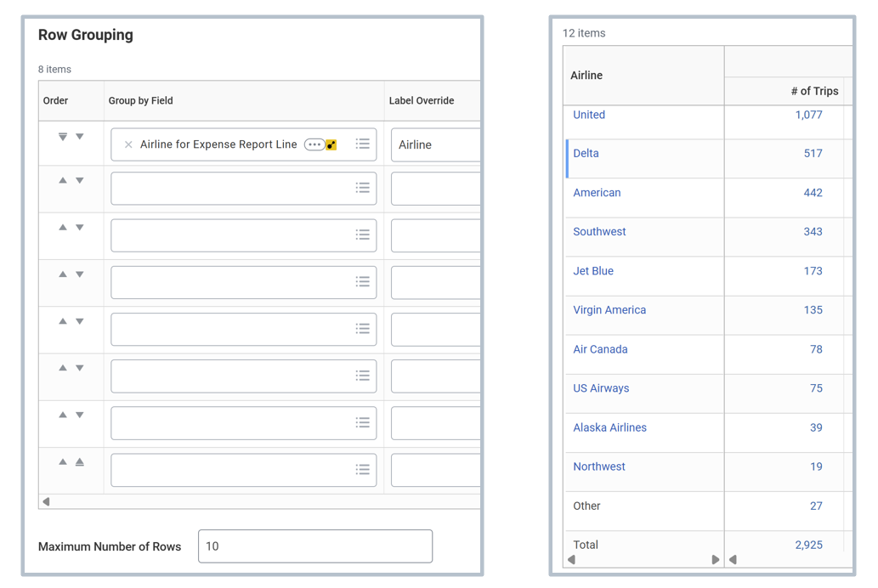
Task: Open the Northwest airline link
Action: pyautogui.click(x=599, y=466)
